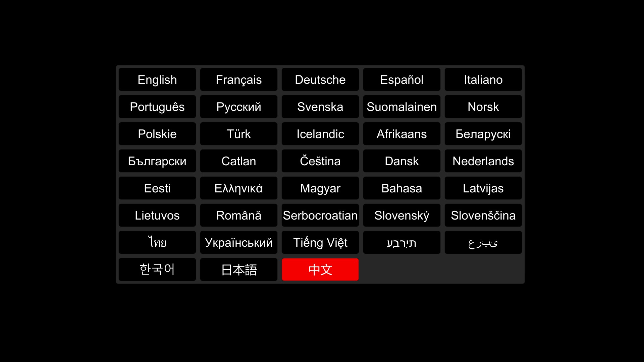Screen dimensions: 644x362
Task: Pick Українськийlanguage setting
Action: [x=239, y=242]
